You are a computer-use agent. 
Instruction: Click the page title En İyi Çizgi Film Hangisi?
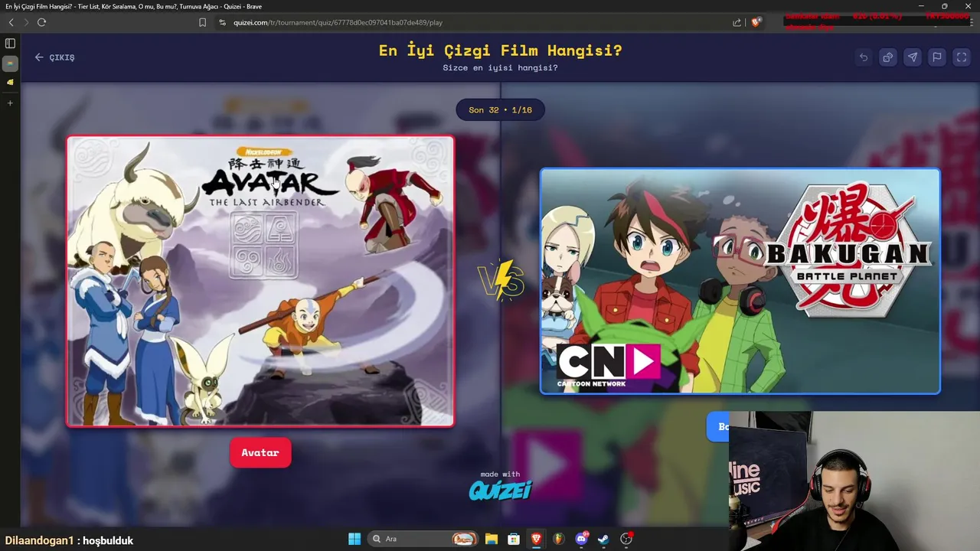500,51
